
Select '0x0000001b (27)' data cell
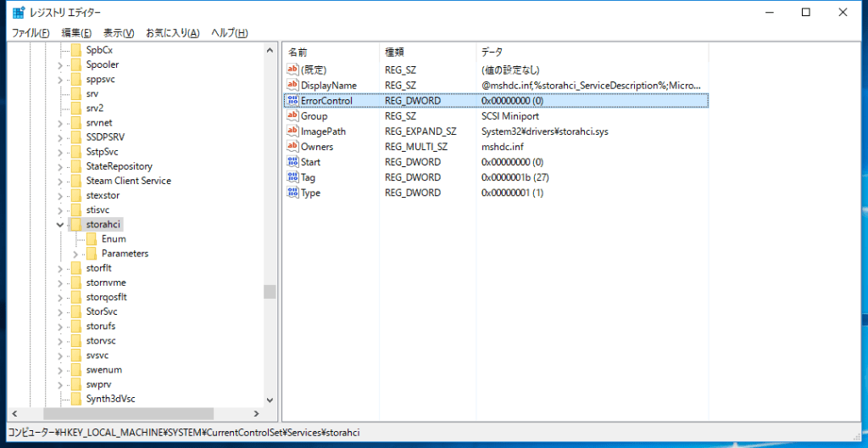pyautogui.click(x=515, y=177)
